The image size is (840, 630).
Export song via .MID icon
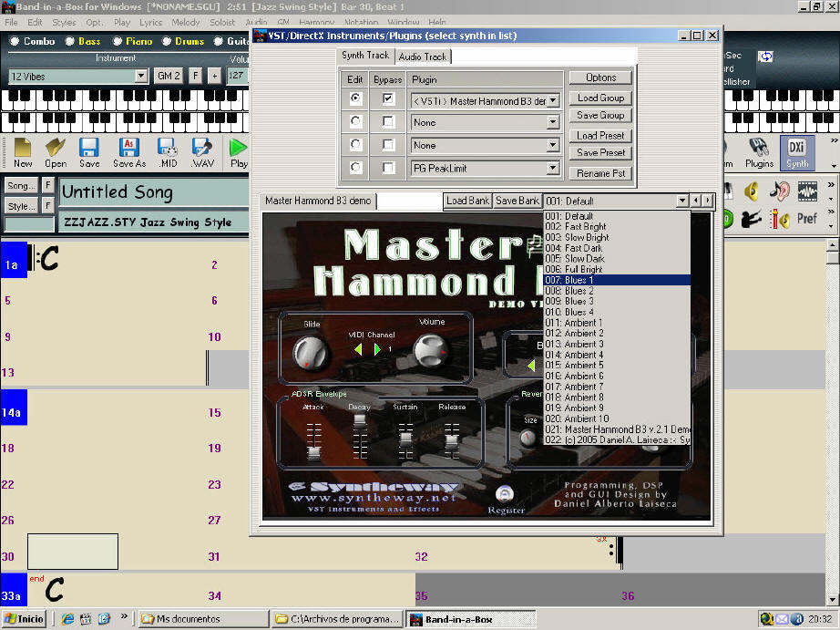(x=168, y=153)
